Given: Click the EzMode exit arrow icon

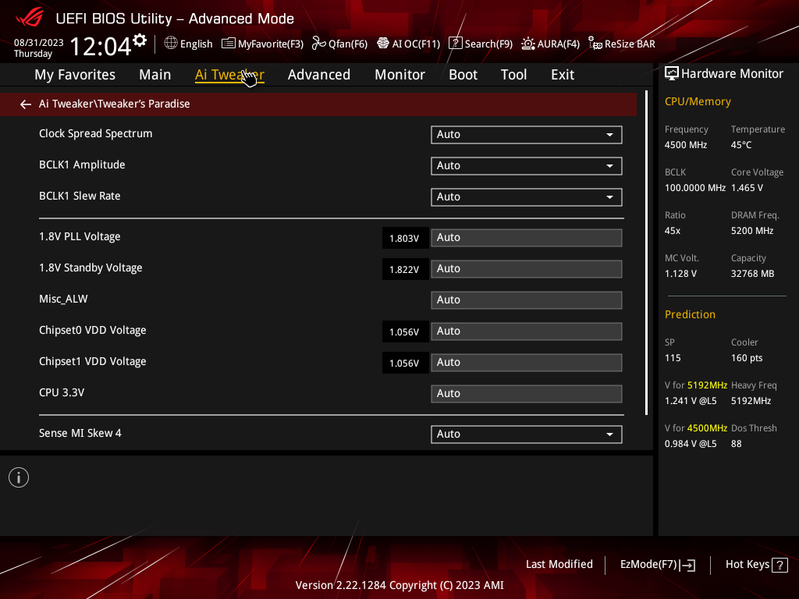Looking at the screenshot, I should click(x=687, y=565).
